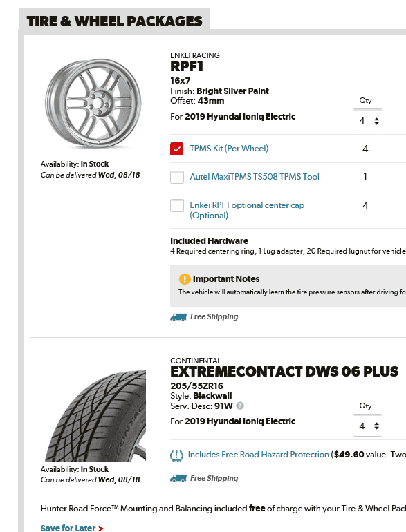Image resolution: width=406 pixels, height=532 pixels.
Task: Check the Enkei RPF1 optional center cap checkbox
Action: [176, 205]
